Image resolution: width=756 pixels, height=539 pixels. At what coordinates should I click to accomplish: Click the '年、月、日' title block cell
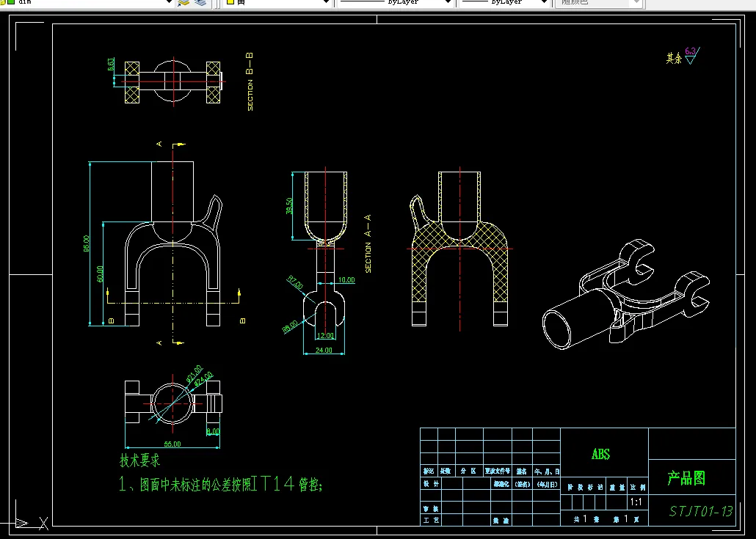tap(546, 472)
